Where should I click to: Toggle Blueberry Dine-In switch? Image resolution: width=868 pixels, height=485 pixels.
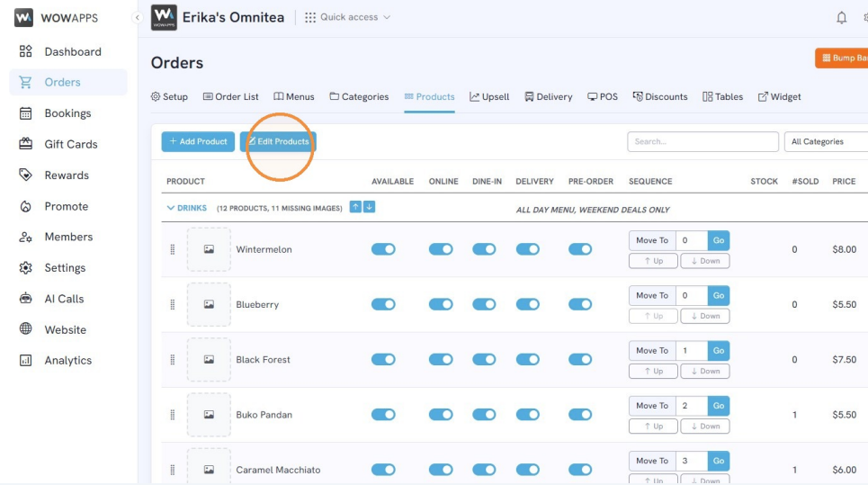pos(484,304)
